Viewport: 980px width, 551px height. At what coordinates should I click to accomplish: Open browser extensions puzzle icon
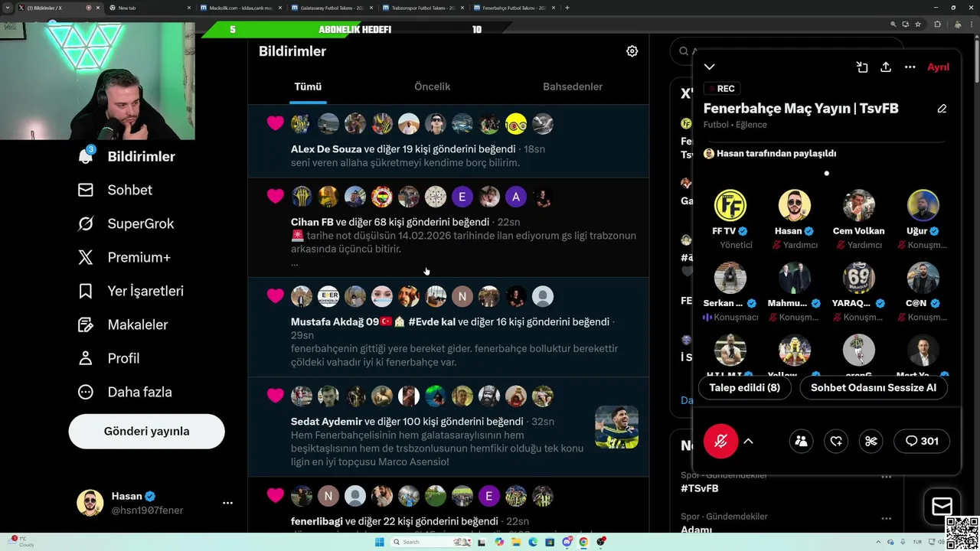(937, 24)
